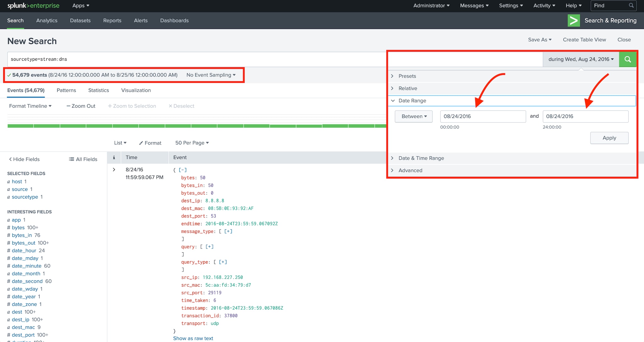
Task: Click the Close search link
Action: pos(624,40)
